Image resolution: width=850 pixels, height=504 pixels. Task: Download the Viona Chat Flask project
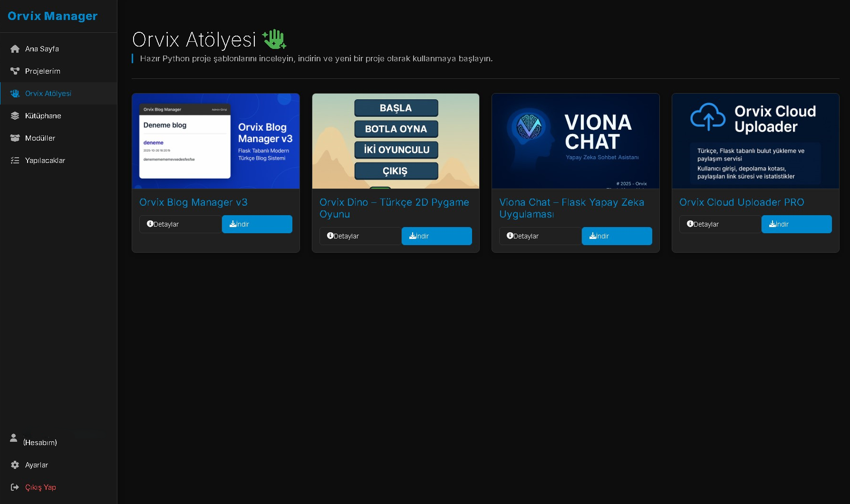tap(617, 236)
